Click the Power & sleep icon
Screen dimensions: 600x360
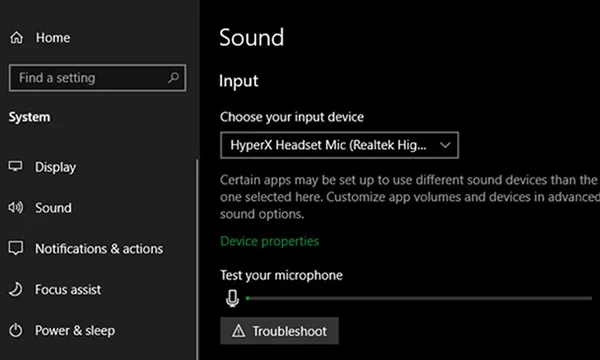pos(16,330)
